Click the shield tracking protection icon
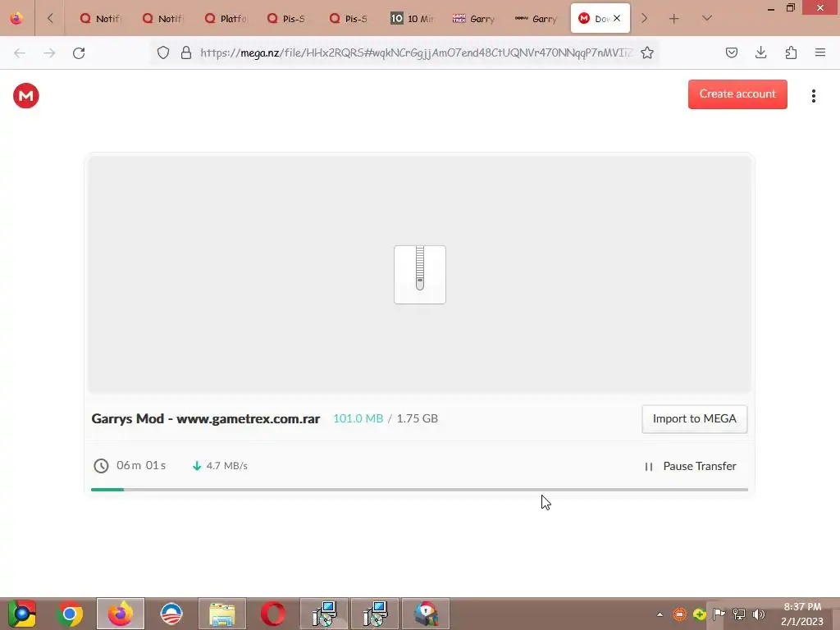Screen dimensions: 840x630 pyautogui.click(x=163, y=52)
